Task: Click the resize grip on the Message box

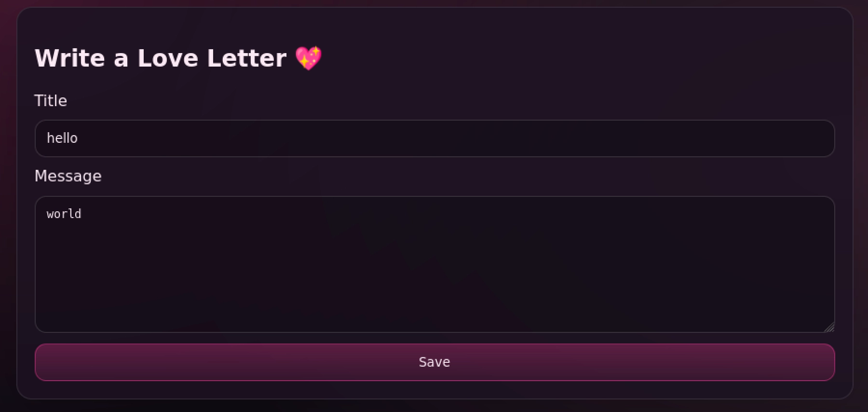Action: point(829,328)
